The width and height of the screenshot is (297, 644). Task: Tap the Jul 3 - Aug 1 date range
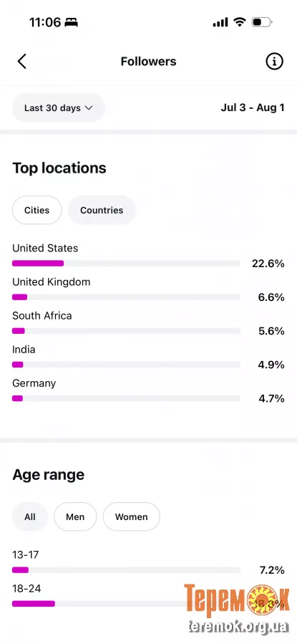[253, 108]
